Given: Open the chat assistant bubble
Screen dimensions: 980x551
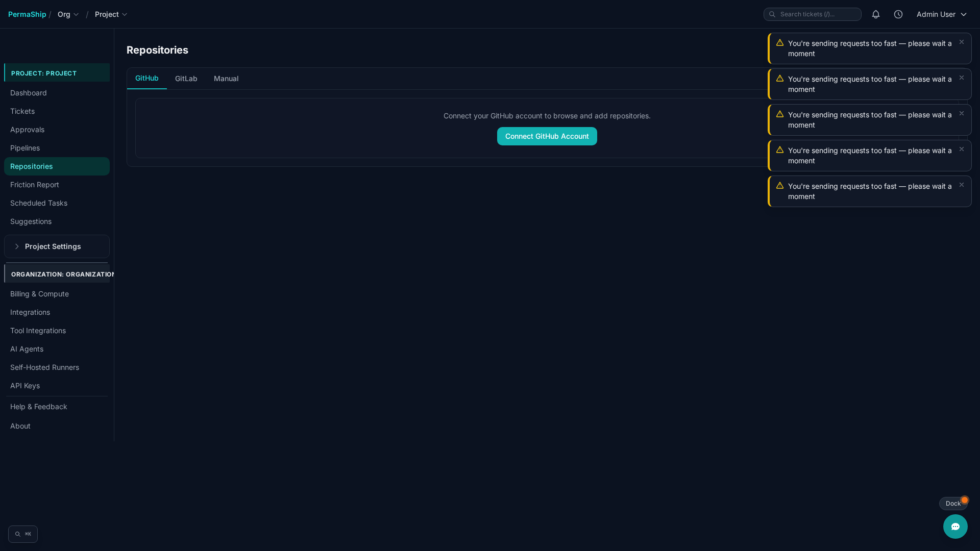Looking at the screenshot, I should pyautogui.click(x=955, y=527).
